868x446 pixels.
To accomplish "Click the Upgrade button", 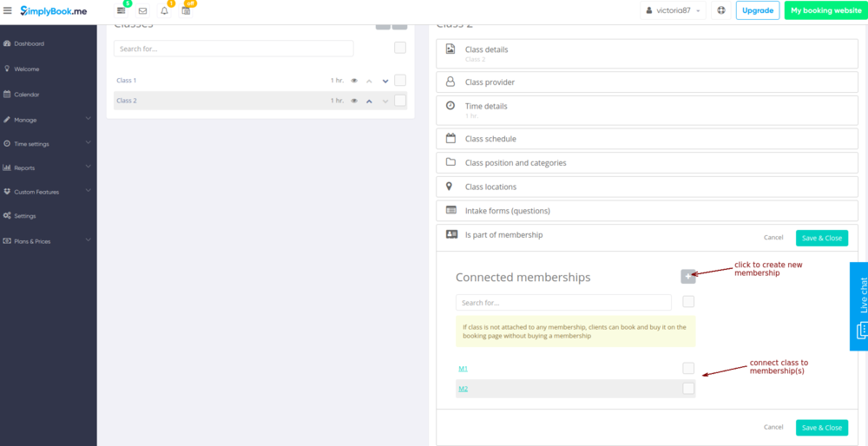I will pos(757,10).
